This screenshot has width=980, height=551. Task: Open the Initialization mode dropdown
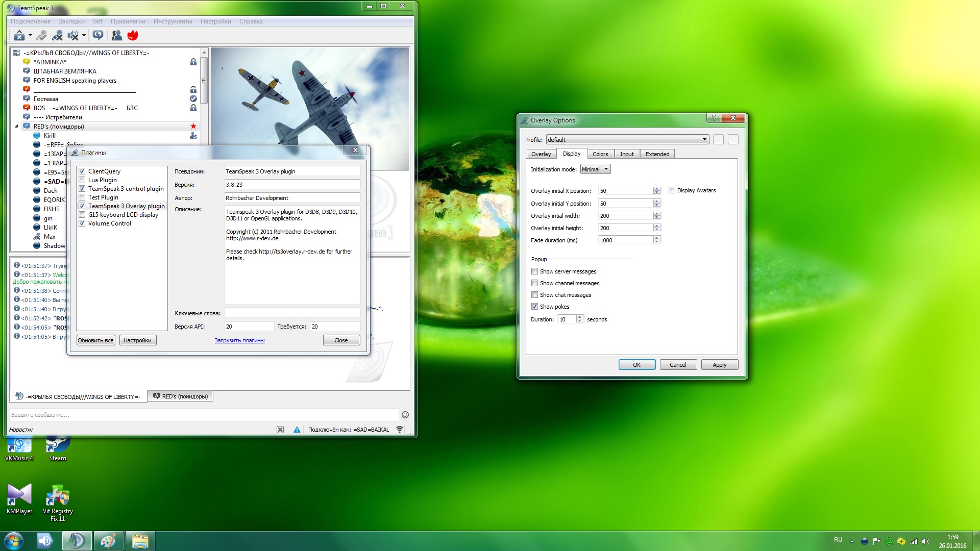(x=595, y=169)
